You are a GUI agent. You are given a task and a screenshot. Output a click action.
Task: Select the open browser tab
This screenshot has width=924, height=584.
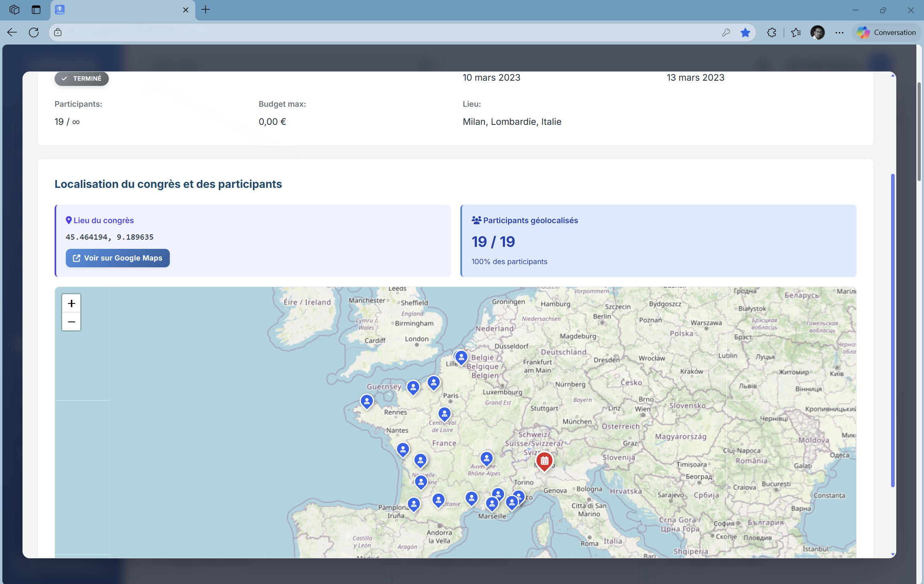(x=120, y=10)
